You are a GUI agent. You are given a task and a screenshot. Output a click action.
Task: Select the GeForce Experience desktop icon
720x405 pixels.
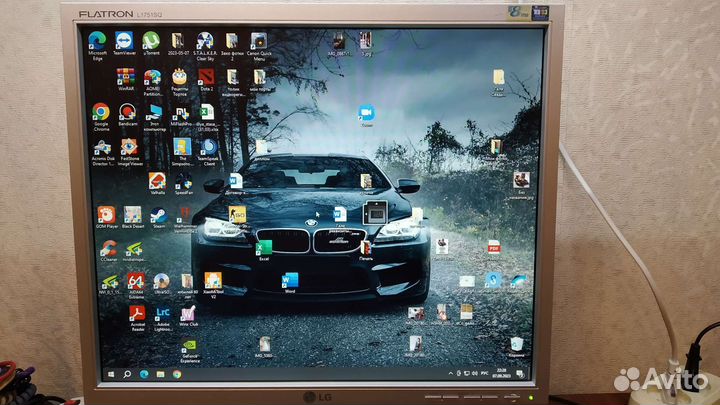click(x=188, y=345)
